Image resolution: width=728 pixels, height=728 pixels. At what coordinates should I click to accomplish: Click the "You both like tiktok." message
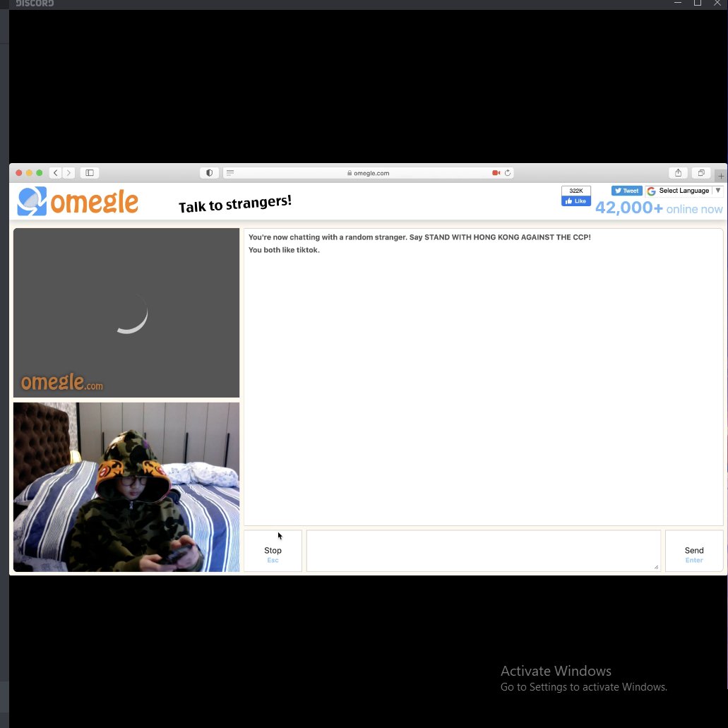coord(284,250)
